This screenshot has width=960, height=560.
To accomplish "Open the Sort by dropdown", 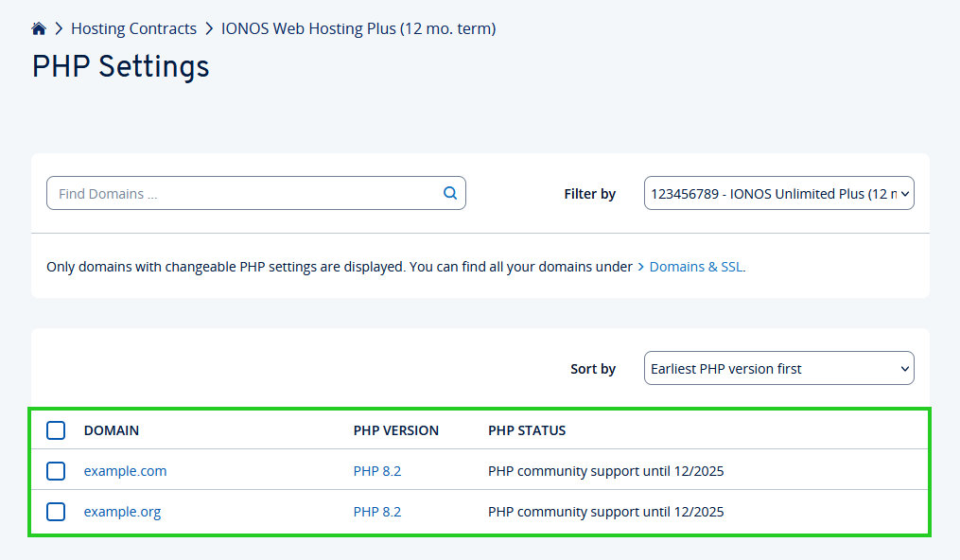I will pyautogui.click(x=778, y=368).
